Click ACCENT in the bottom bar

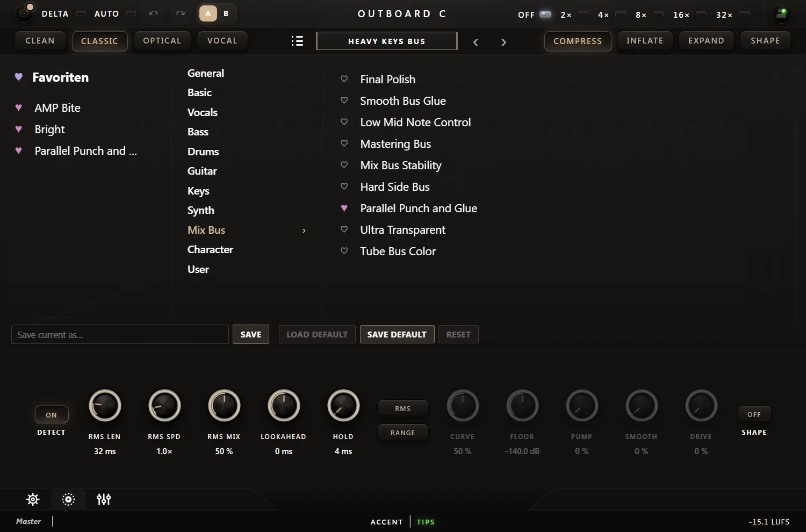(386, 522)
